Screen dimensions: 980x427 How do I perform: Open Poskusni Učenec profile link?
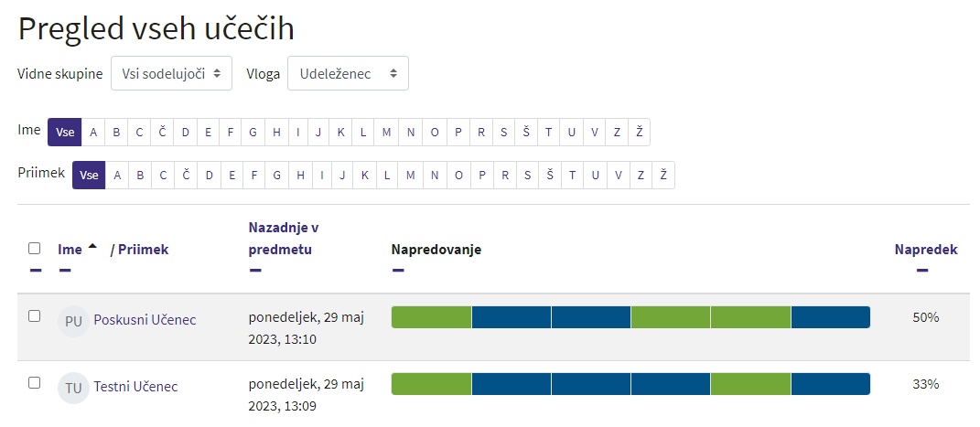click(145, 320)
